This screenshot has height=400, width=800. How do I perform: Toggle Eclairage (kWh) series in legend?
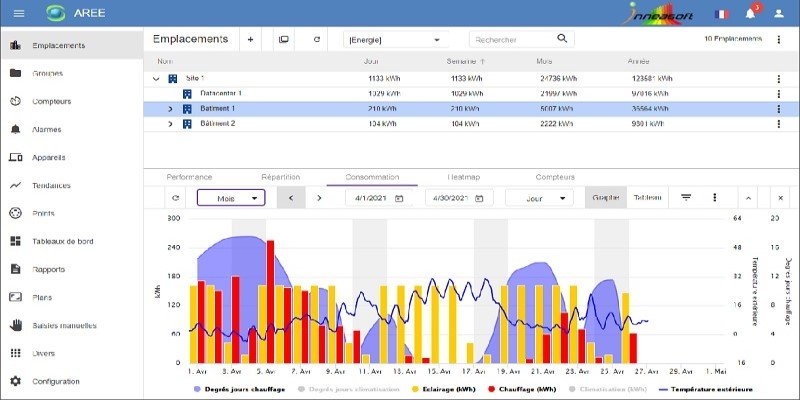[x=444, y=388]
